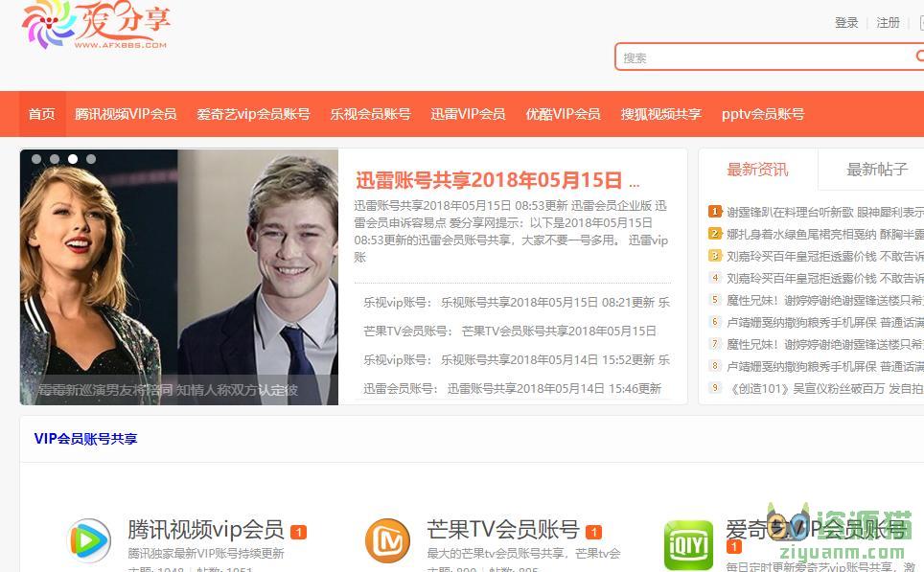The image size is (924, 572).
Task: Select the 最新资讯 tab
Action: 758,169
